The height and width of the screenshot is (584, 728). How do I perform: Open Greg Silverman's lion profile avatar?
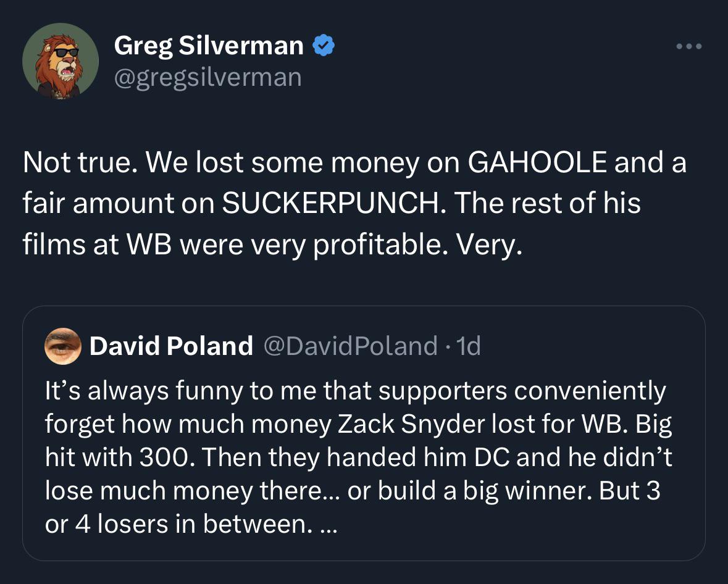pos(61,61)
